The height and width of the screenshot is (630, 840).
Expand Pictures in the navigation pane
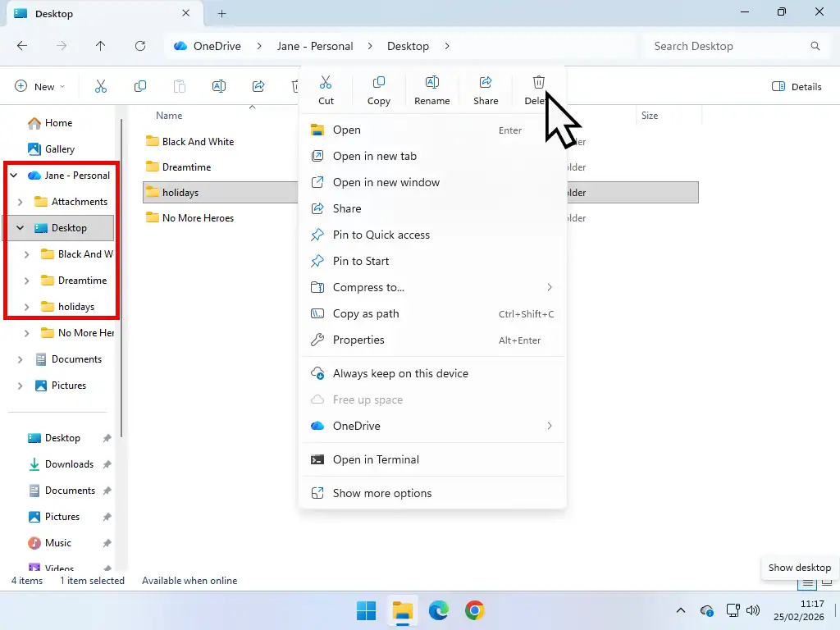pyautogui.click(x=19, y=386)
